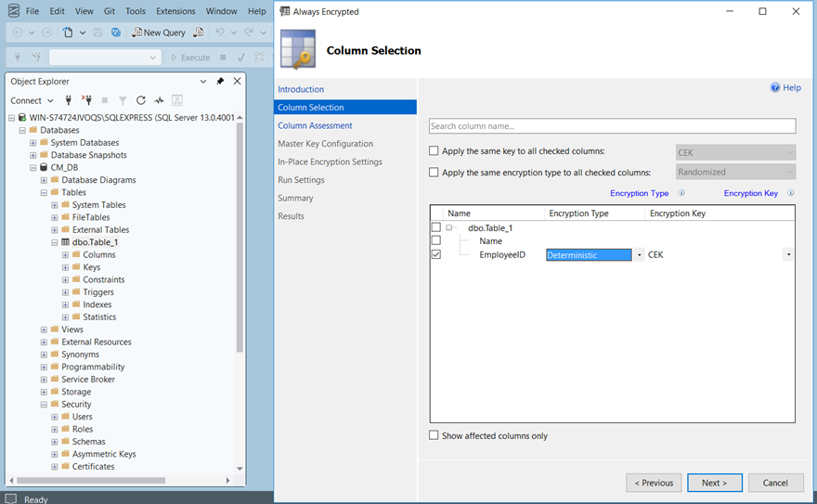Click the gray Connect plug icon in query toolbar

[18, 57]
